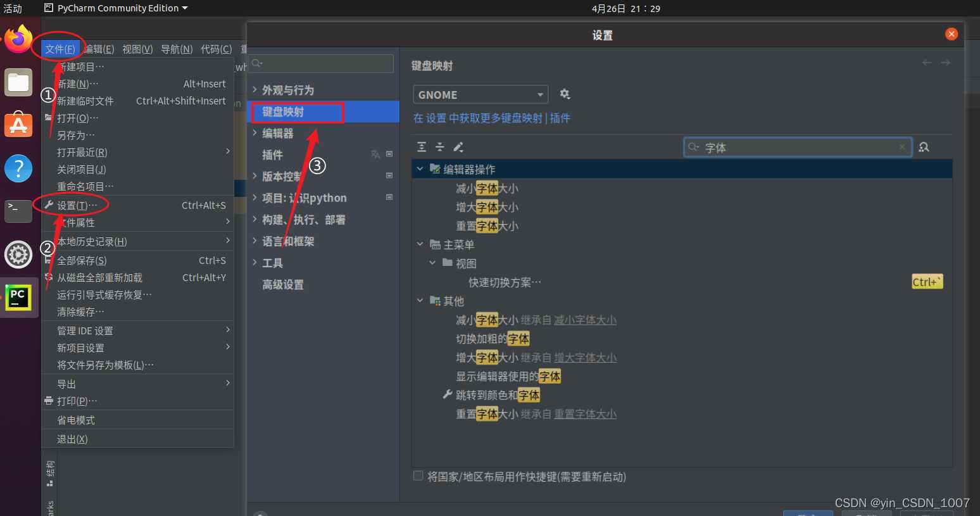Click the keymap gear options icon
This screenshot has height=516, width=980.
(x=565, y=94)
